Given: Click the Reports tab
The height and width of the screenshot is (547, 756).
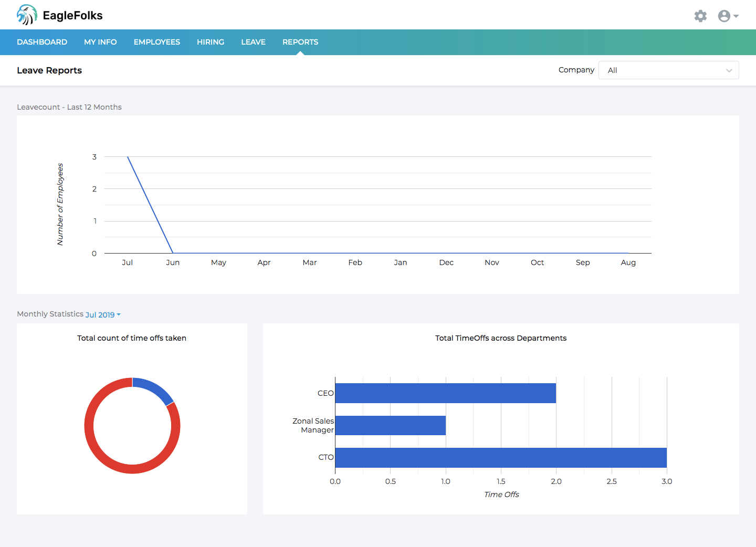Looking at the screenshot, I should [300, 42].
